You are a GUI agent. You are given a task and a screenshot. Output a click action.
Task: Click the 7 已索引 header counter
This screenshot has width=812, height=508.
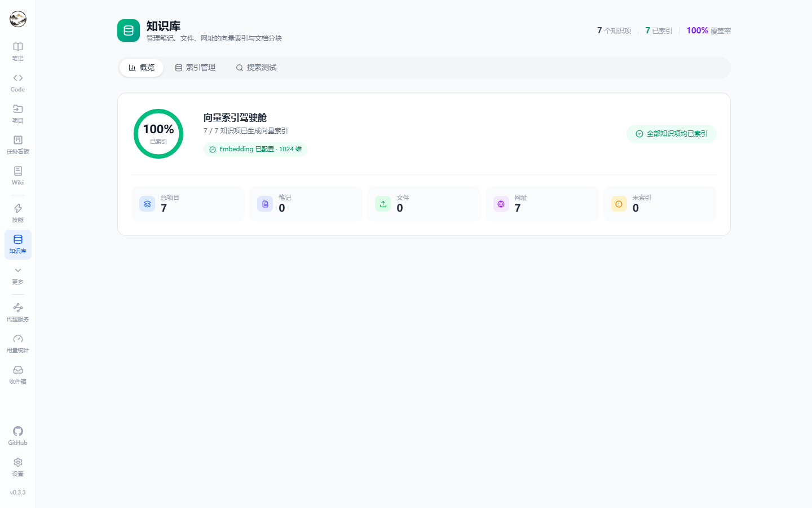[659, 30]
